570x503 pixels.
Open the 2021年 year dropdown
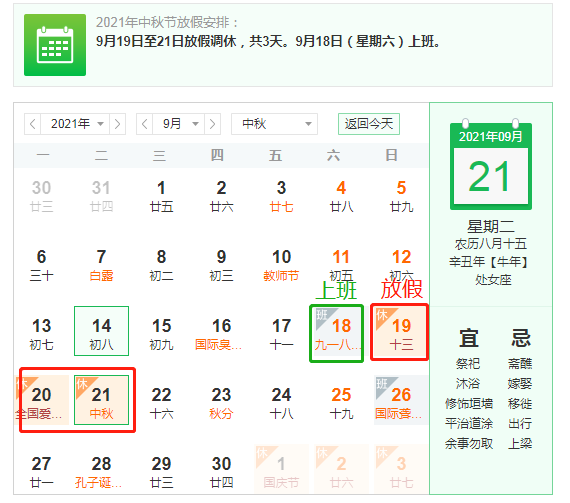point(75,124)
